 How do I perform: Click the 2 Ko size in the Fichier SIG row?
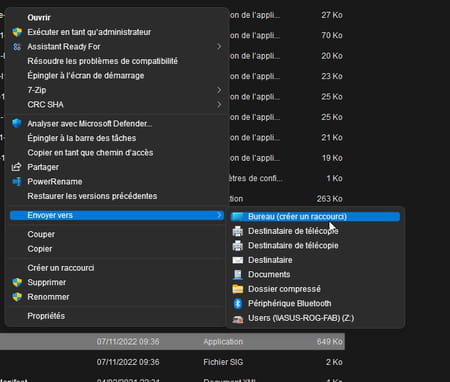pyautogui.click(x=334, y=362)
